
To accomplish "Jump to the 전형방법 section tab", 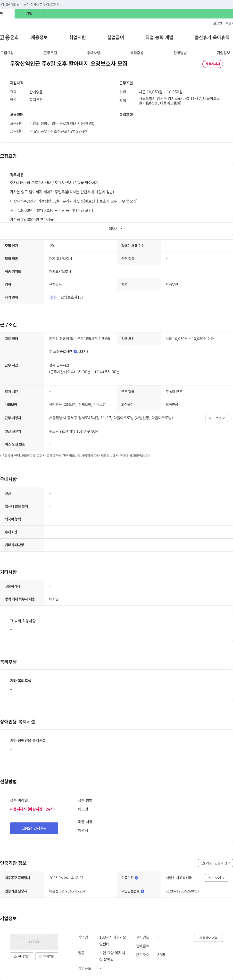I will (x=180, y=53).
